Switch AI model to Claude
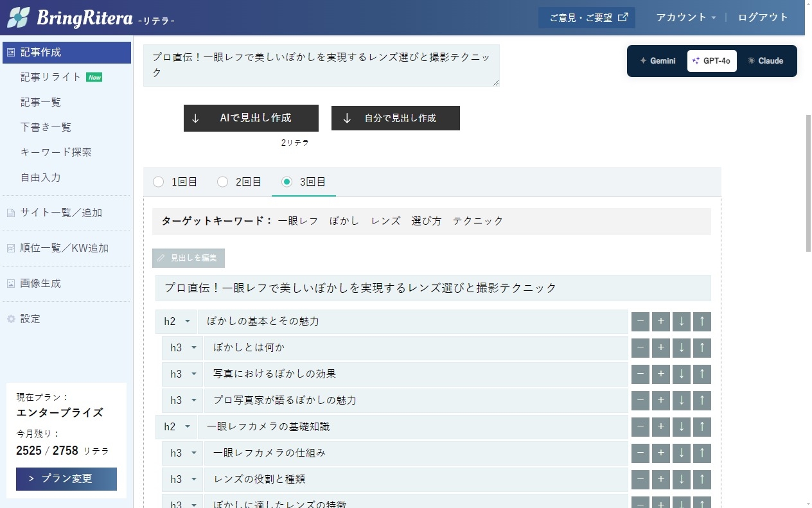The height and width of the screenshot is (508, 812). click(x=765, y=61)
